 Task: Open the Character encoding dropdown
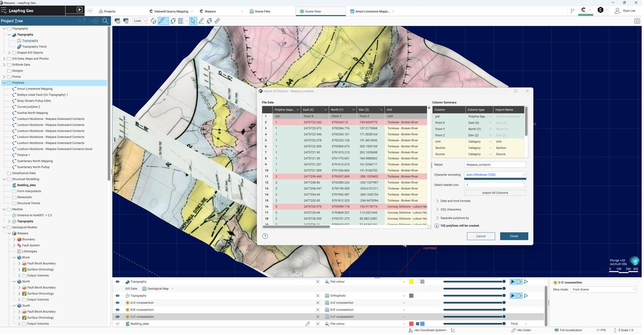495,175
